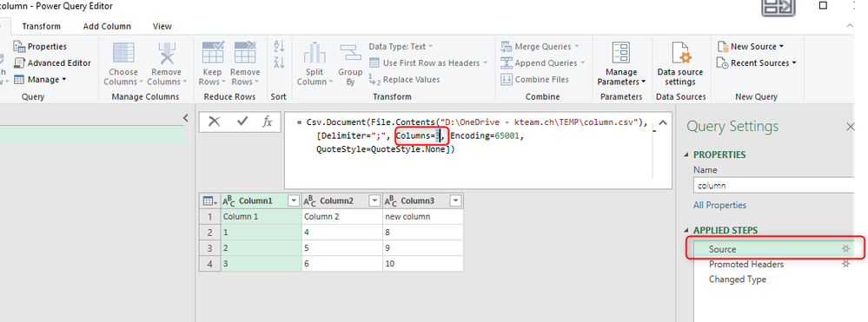Click Remove Rows button

click(245, 63)
